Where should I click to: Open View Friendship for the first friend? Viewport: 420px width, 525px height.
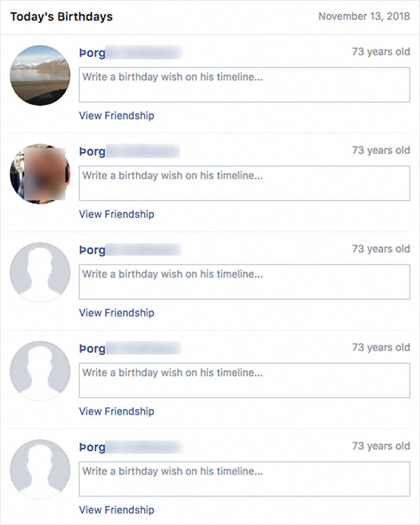pos(116,115)
